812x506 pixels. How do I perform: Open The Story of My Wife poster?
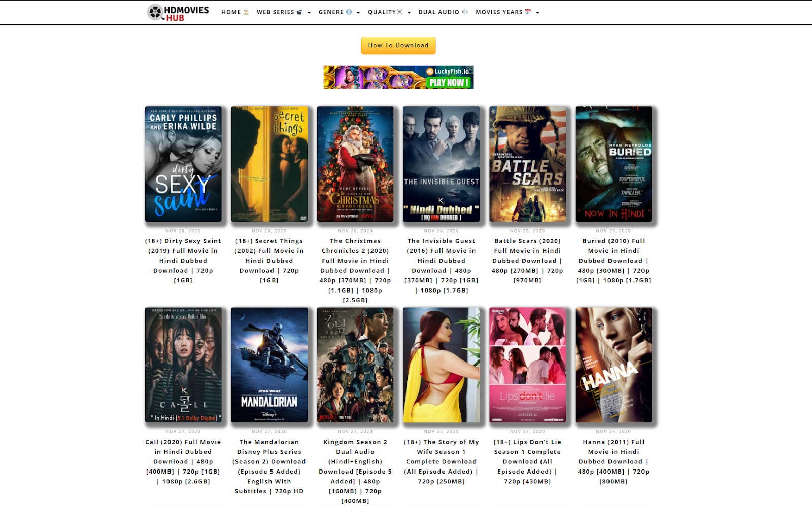[x=442, y=365]
